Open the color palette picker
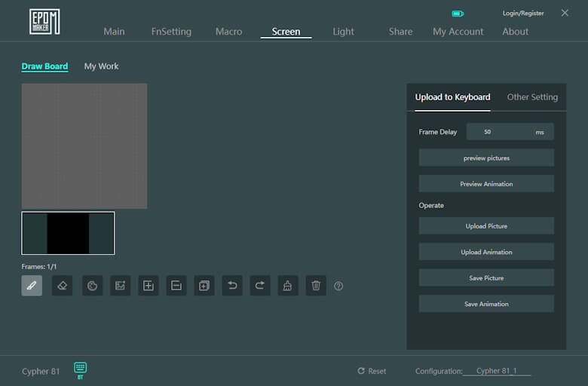588x386 pixels. point(92,286)
